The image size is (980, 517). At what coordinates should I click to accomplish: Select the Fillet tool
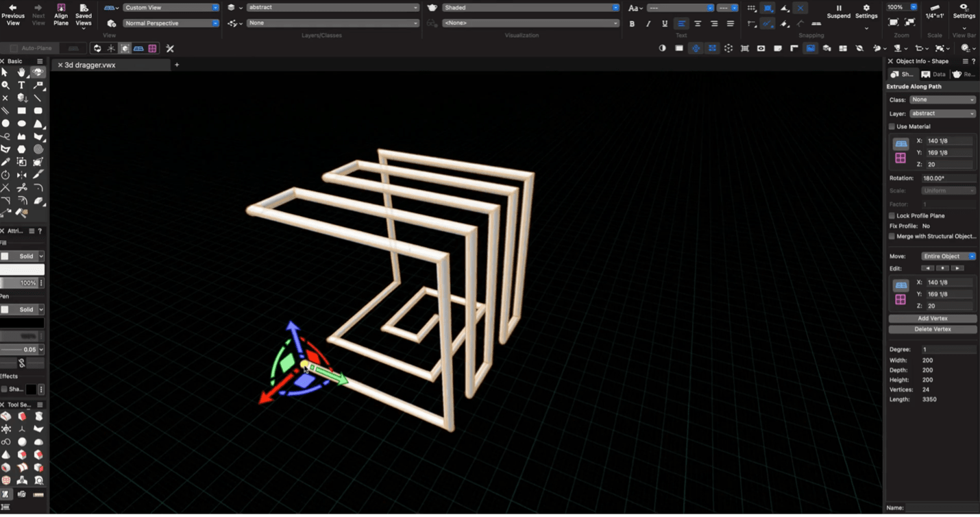pos(38,187)
